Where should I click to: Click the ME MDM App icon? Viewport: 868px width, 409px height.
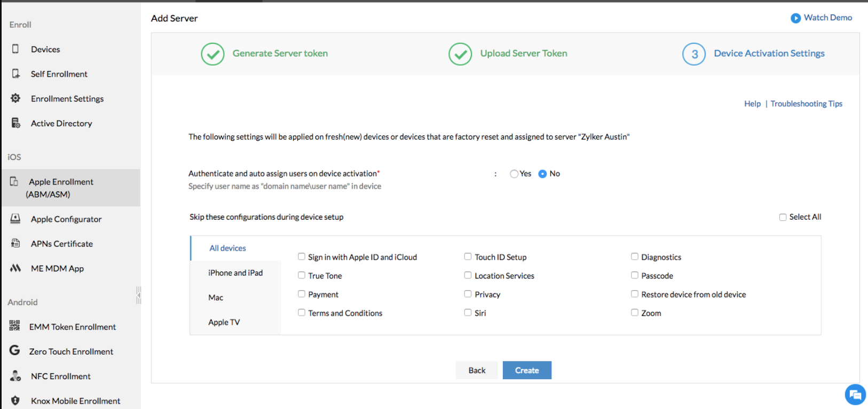15,268
